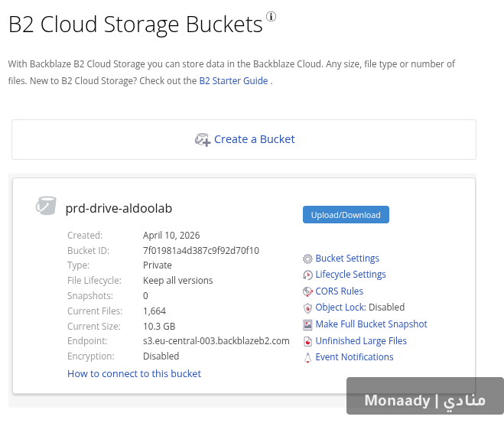The width and height of the screenshot is (504, 423).
Task: Open CORS Rules
Action: tap(339, 291)
